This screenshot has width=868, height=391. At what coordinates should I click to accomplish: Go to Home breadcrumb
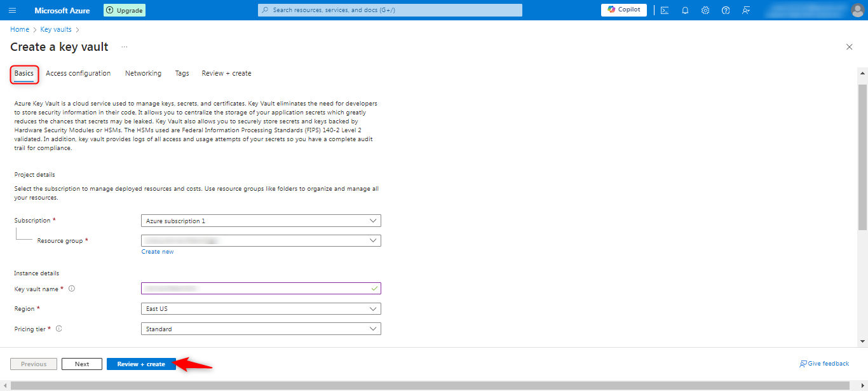tap(20, 29)
